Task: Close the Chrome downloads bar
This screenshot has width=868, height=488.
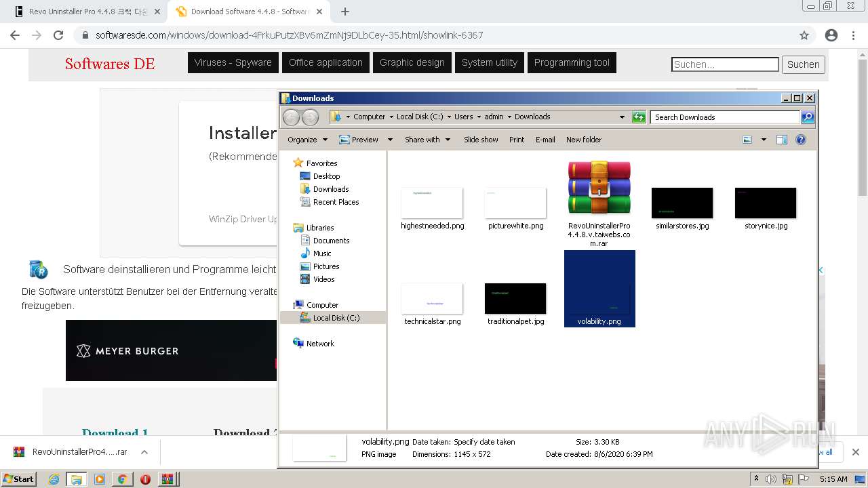Action: (x=856, y=452)
